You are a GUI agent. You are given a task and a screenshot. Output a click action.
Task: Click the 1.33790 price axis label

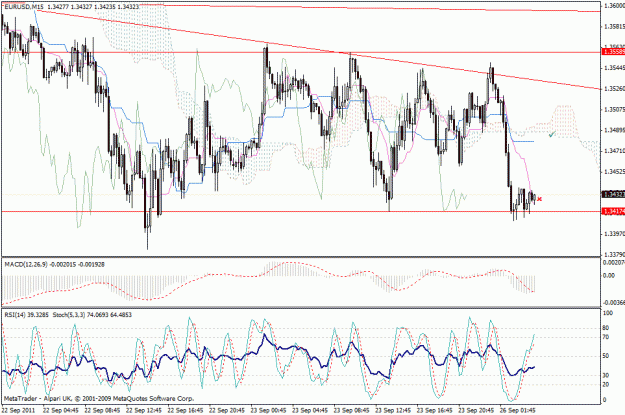tap(614, 254)
